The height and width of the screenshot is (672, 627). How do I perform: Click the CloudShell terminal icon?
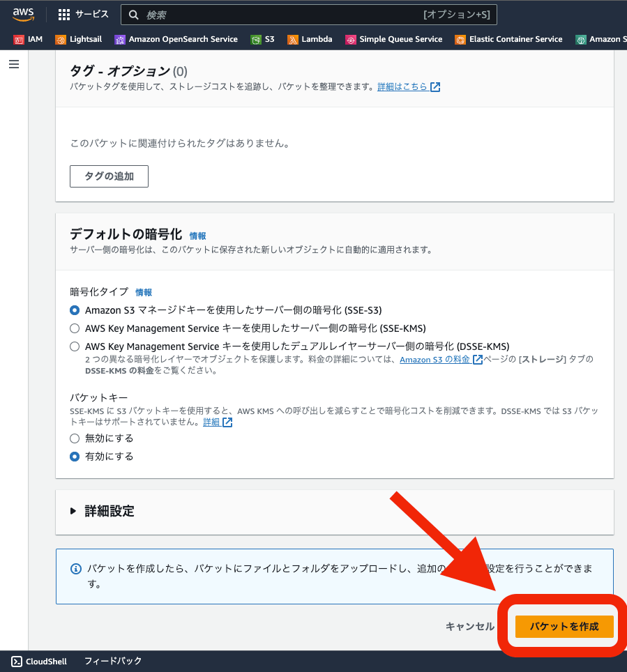point(16,662)
